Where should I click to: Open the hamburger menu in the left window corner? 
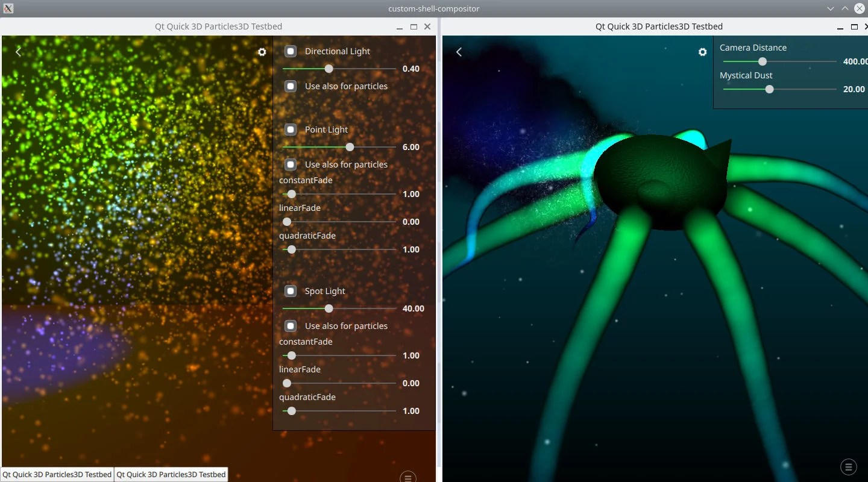408,477
